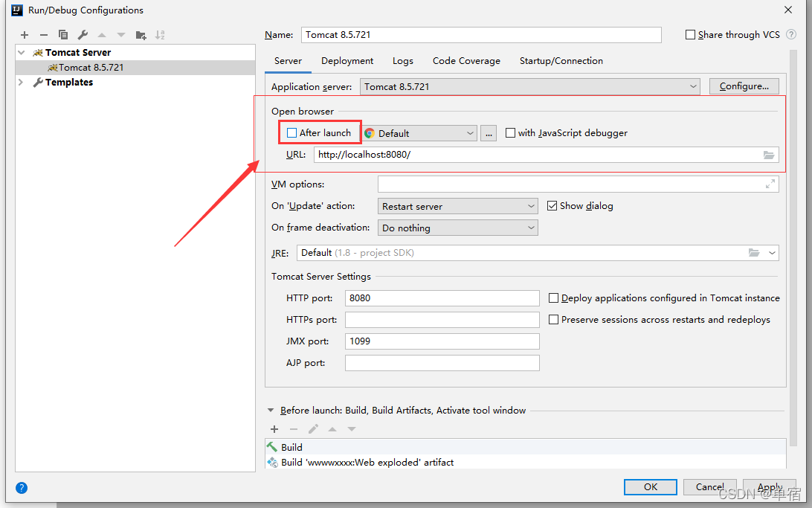Image resolution: width=812 pixels, height=508 pixels.
Task: Select Build 'wwwwxxxx:Web exploded' artifact task
Action: 526,462
